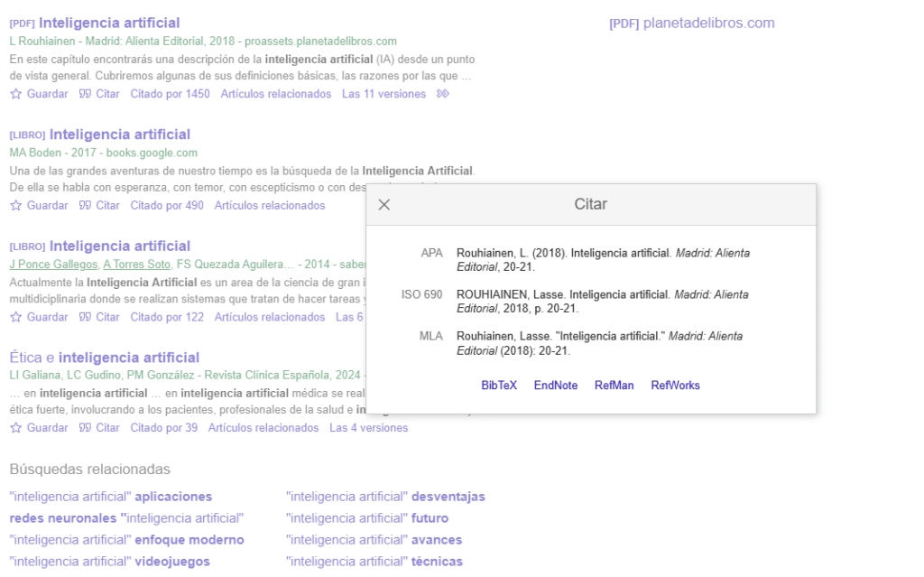The image size is (924, 577).
Task: View Citado por 1450 citations
Action: (170, 94)
